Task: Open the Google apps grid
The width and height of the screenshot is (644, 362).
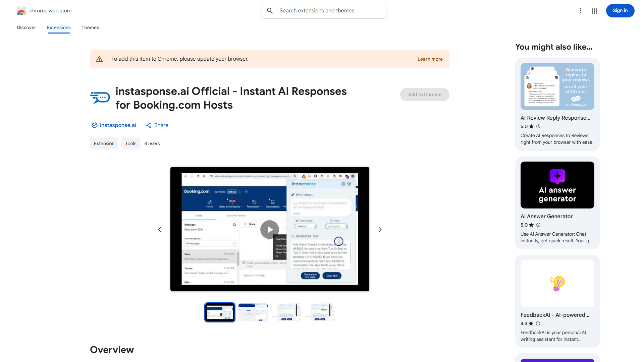Action: (594, 10)
